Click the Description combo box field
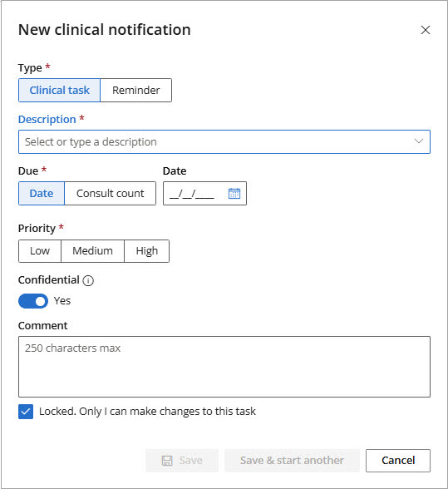 point(224,142)
